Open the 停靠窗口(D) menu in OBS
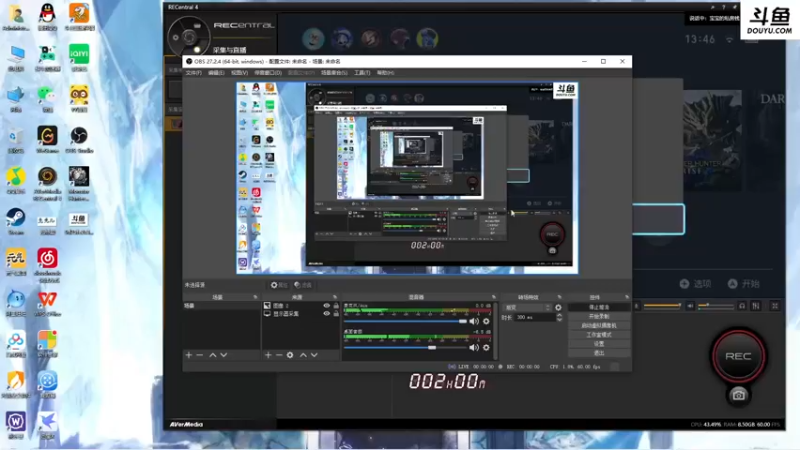 click(268, 73)
